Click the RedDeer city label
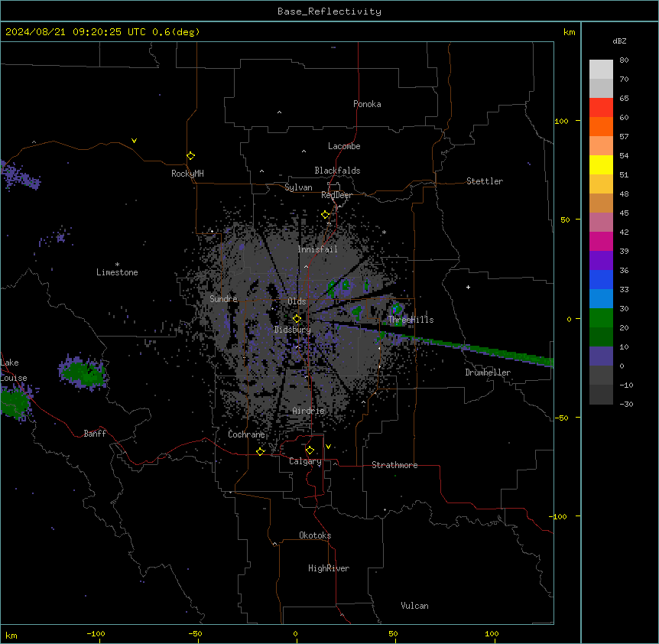 tap(336, 195)
